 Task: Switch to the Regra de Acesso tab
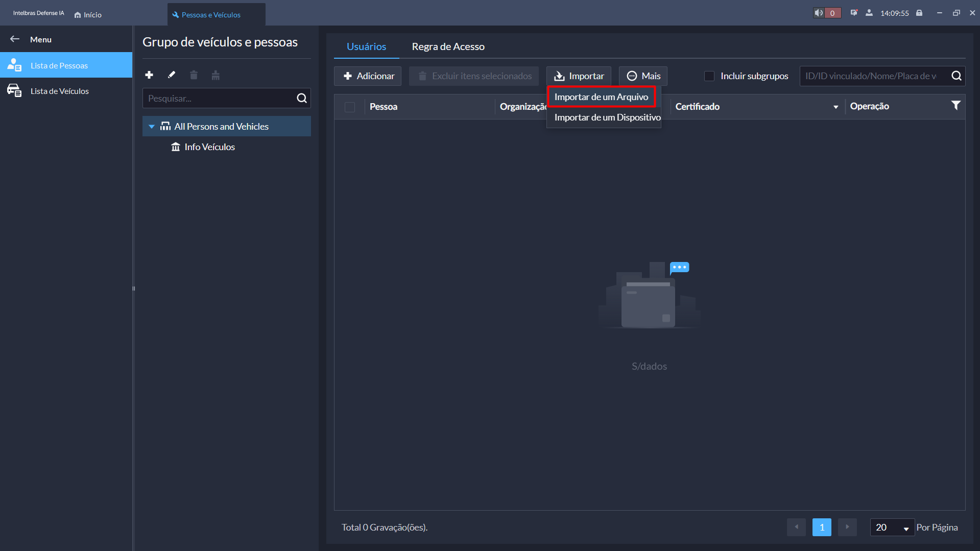tap(448, 46)
